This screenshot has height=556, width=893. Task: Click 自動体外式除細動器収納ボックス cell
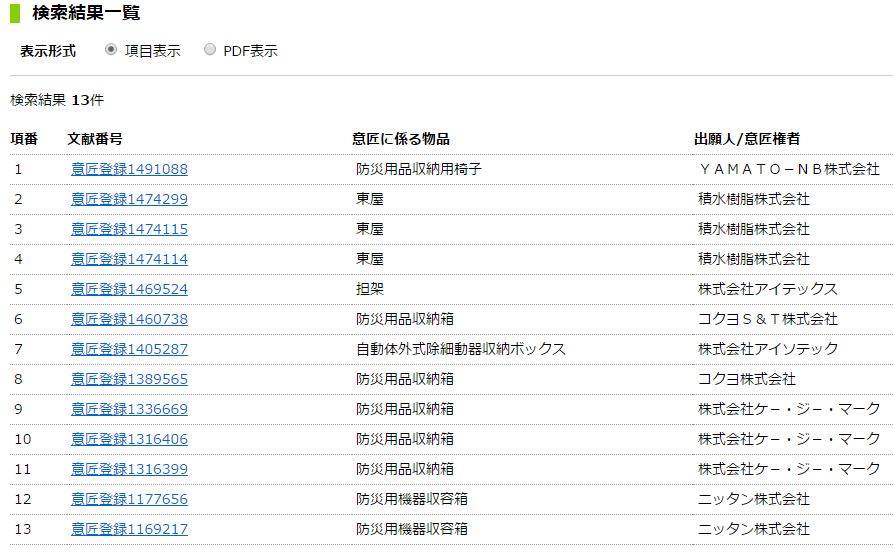point(461,349)
